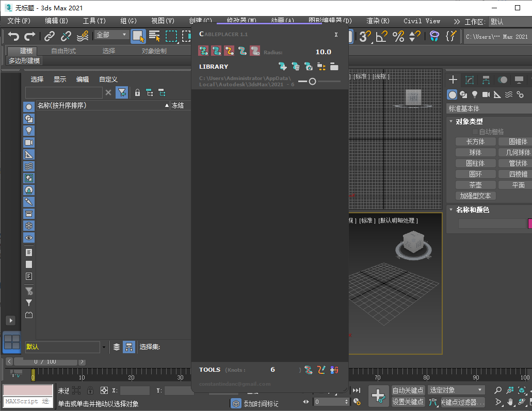The image size is (532, 411).
Task: Create a 茶壶 primitive
Action: pos(475,184)
